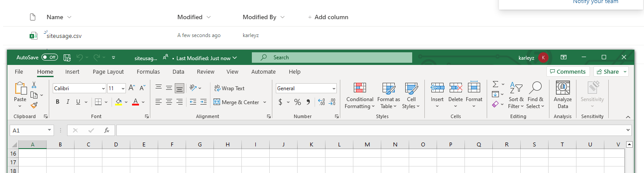Image resolution: width=644 pixels, height=173 pixels.
Task: Apply yellow Fill Color bucket
Action: [x=119, y=102]
